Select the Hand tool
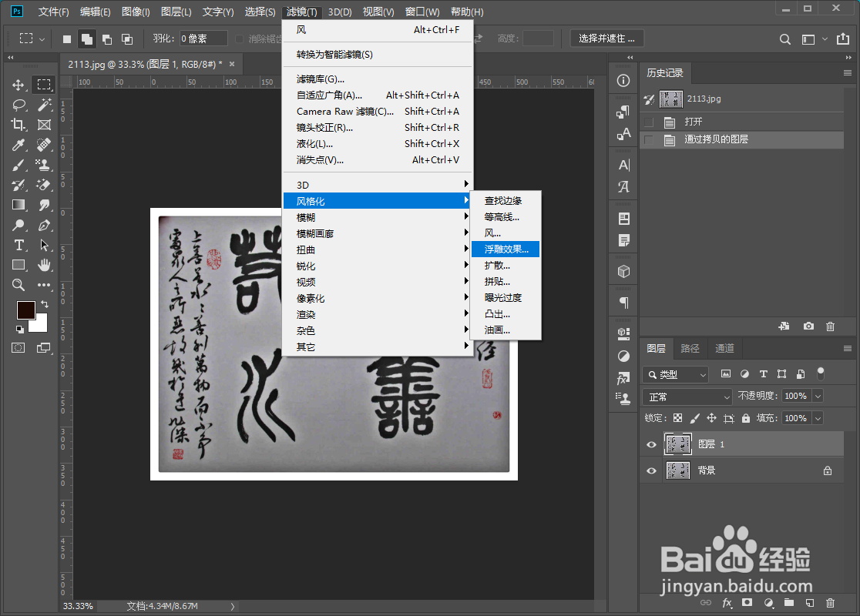The width and height of the screenshot is (860, 616). click(44, 265)
